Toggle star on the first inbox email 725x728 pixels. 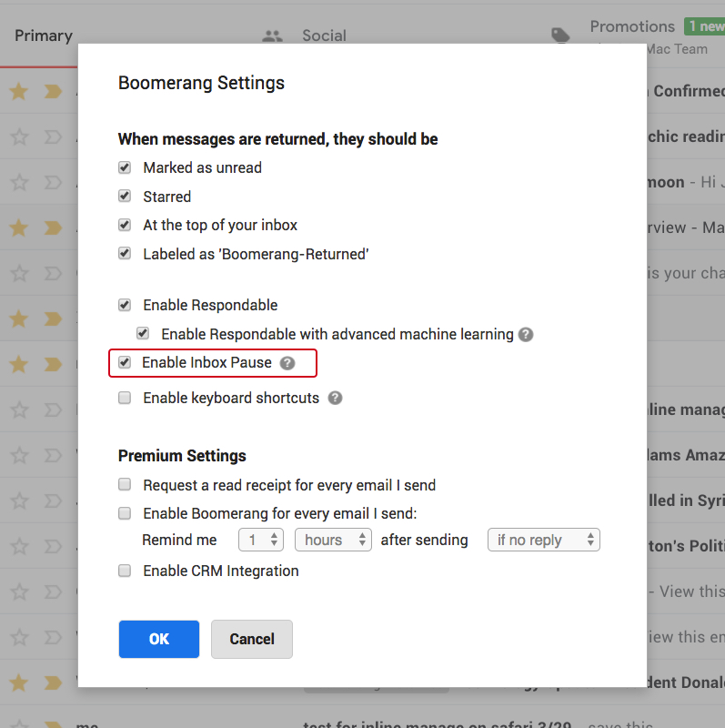(x=19, y=91)
